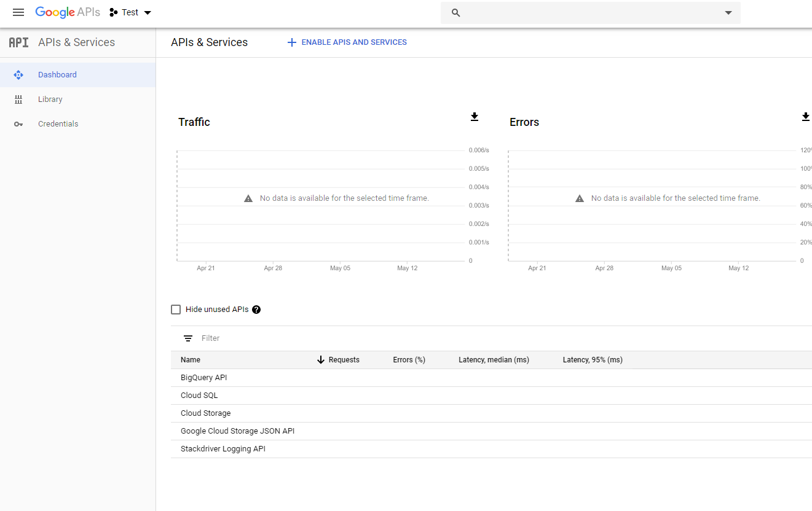Open the Cloud SQL row
This screenshot has width=812, height=511.
[x=491, y=396]
